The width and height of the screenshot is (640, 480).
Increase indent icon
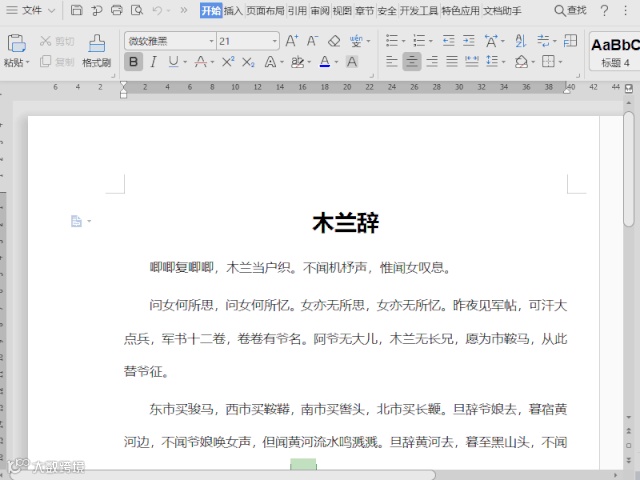click(469, 41)
